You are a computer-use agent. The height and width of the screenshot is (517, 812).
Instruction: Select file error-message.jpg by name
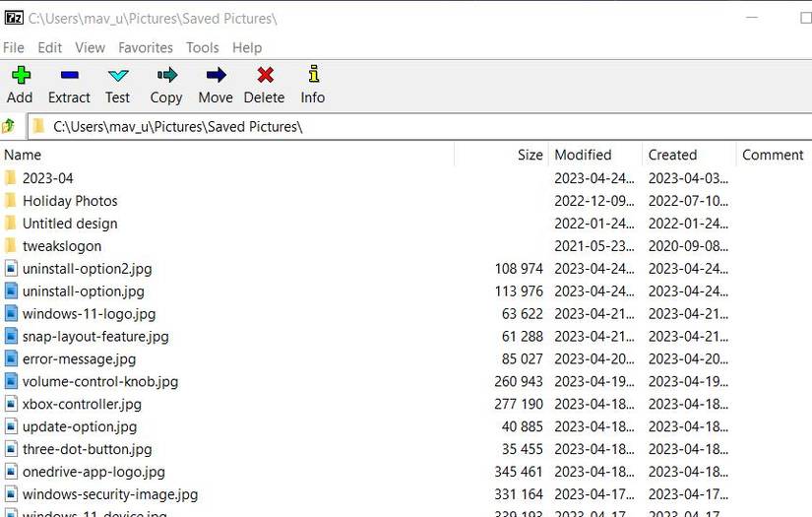tap(80, 359)
